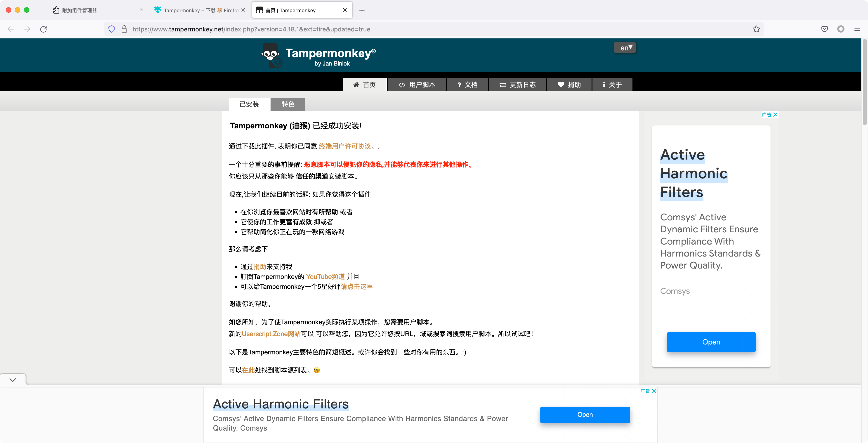Open the Firefox application menu
This screenshot has width=868, height=443.
click(857, 29)
